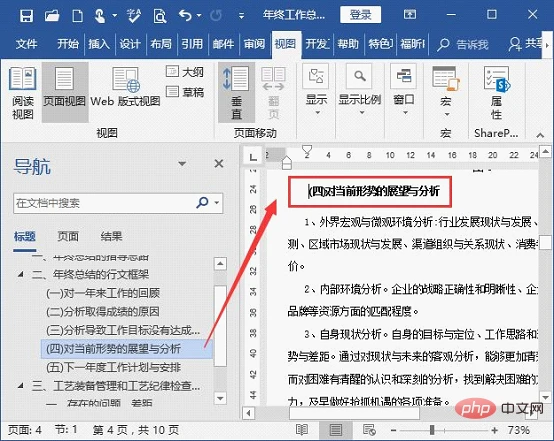Switch to 草稿 draft view

pyautogui.click(x=185, y=92)
